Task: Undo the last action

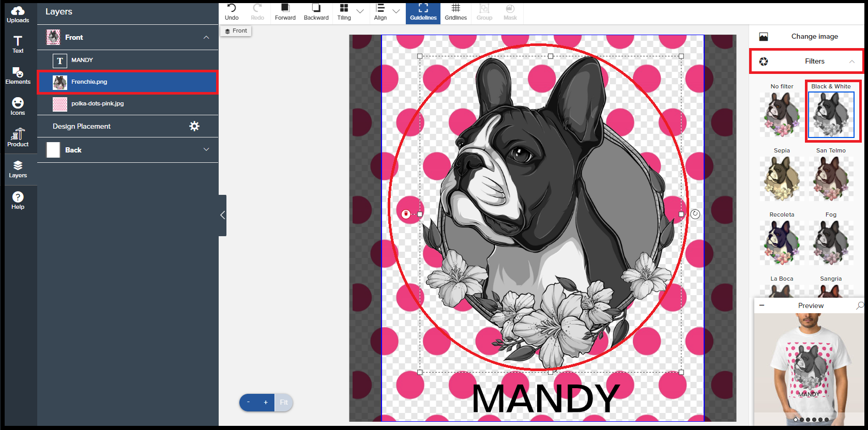Action: click(232, 12)
